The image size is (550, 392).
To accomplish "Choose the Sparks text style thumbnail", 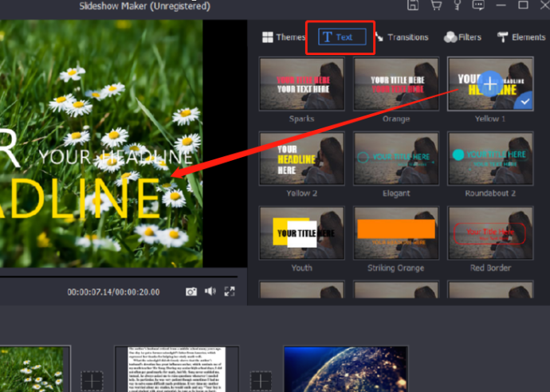I will tap(301, 84).
